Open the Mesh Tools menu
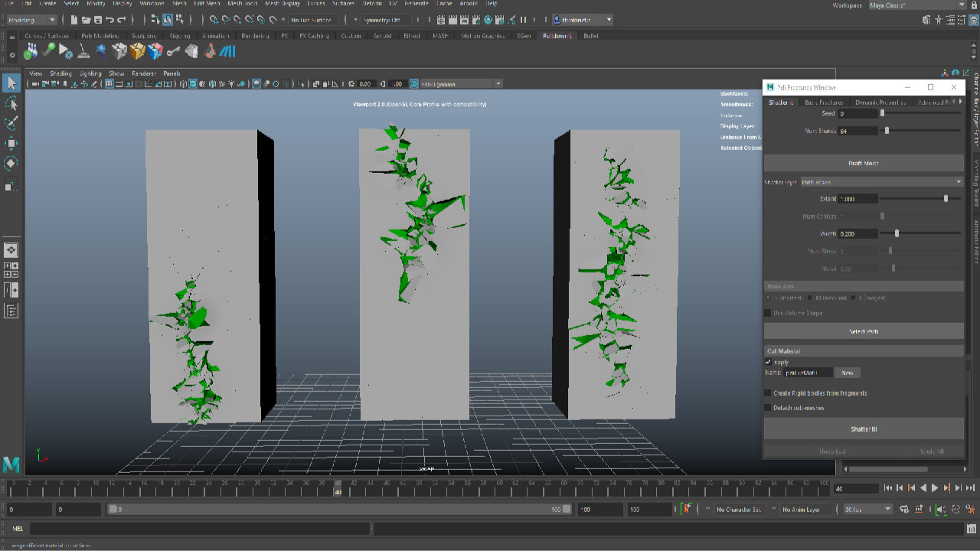Viewport: 980px width, 551px height. 243,4
